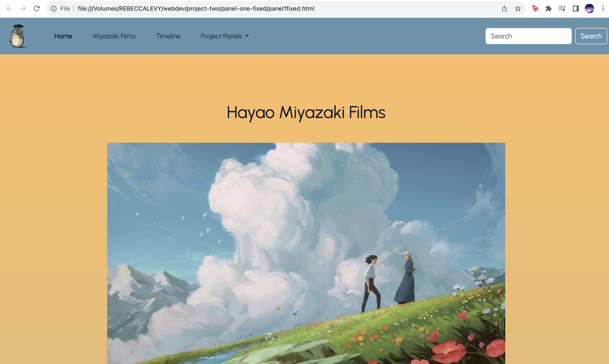Image resolution: width=609 pixels, height=364 pixels.
Task: Click the Howl's Moving Castle artwork image
Action: pos(306,253)
